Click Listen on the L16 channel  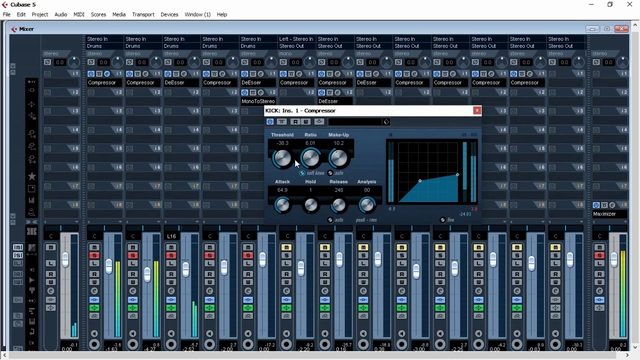click(171, 263)
